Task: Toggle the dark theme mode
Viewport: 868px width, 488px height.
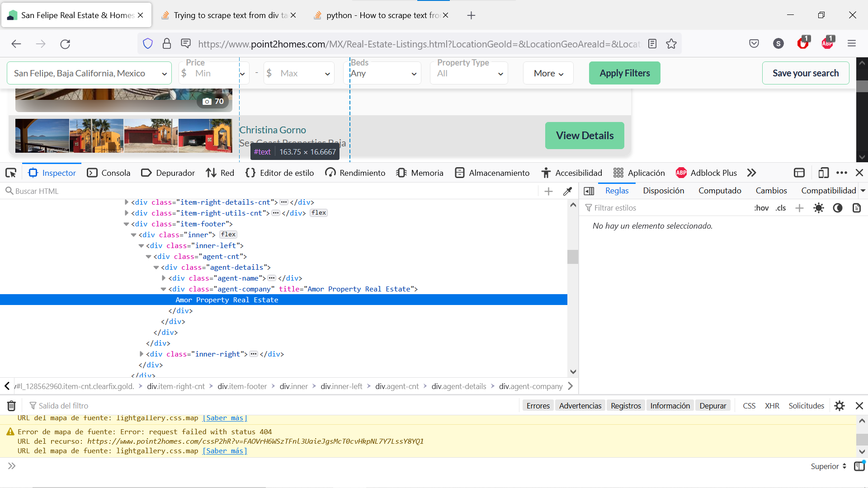Action: click(838, 207)
